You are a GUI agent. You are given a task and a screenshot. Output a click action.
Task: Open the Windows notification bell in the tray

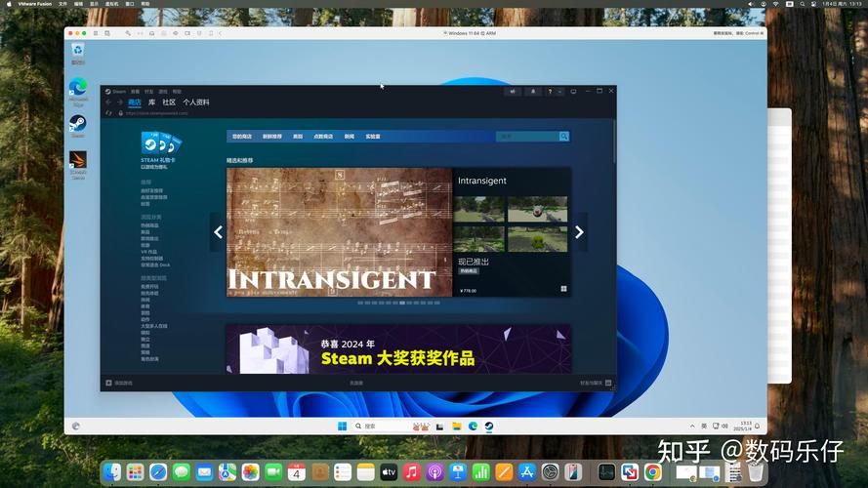[x=758, y=427]
